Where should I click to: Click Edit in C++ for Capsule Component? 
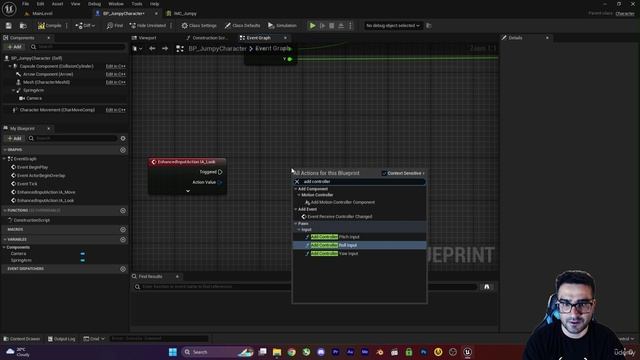coord(116,66)
